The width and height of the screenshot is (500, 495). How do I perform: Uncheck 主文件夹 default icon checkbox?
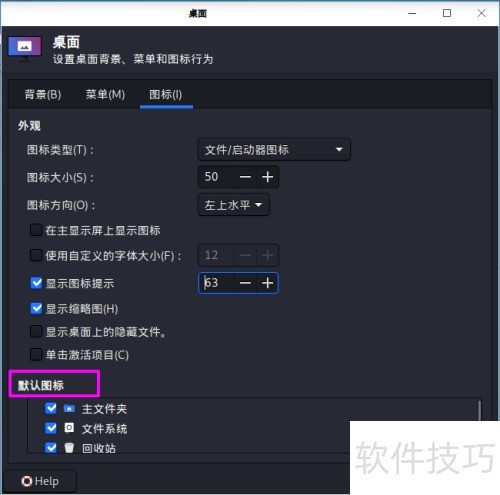[x=51, y=408]
